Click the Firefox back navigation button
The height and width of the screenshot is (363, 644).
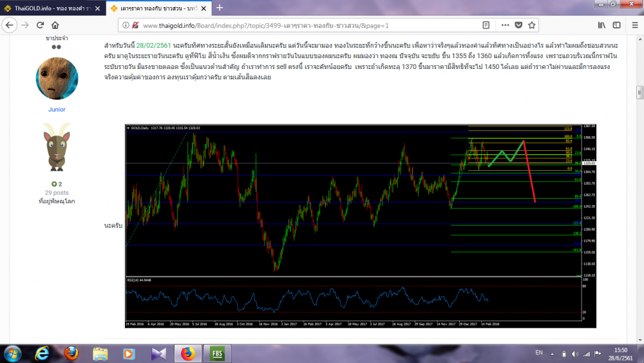click(9, 25)
